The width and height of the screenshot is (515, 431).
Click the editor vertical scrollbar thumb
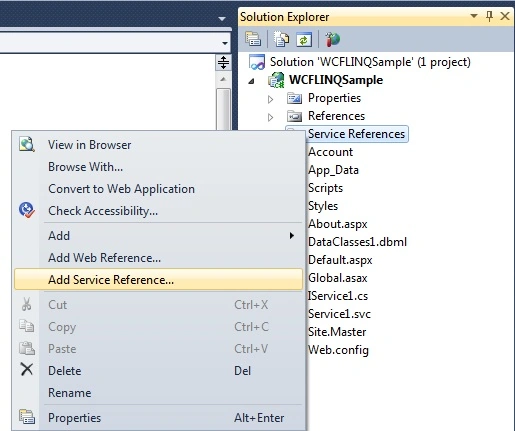[223, 109]
